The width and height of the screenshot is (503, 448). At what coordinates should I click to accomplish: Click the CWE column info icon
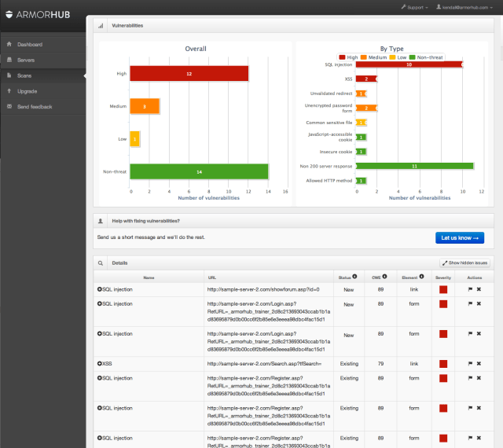(385, 277)
